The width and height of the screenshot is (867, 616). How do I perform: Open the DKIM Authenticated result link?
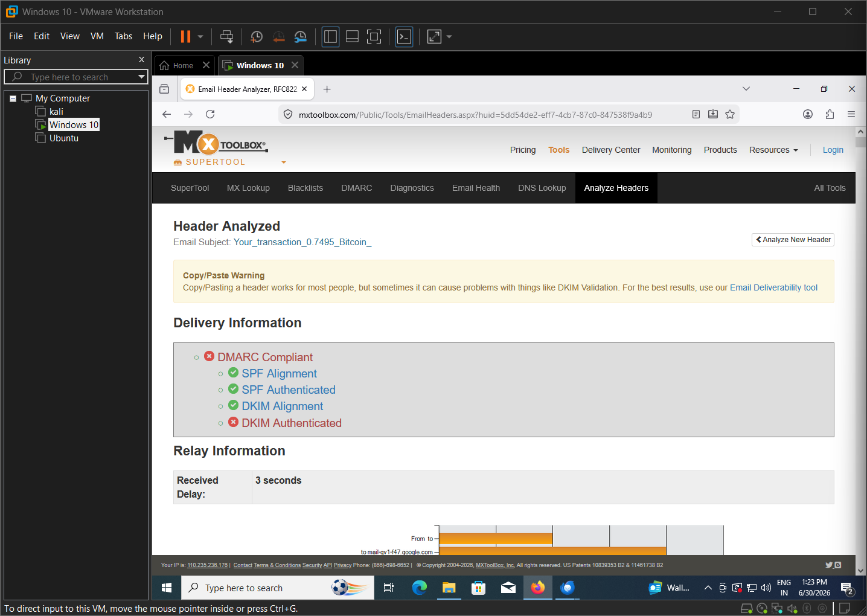[292, 423]
